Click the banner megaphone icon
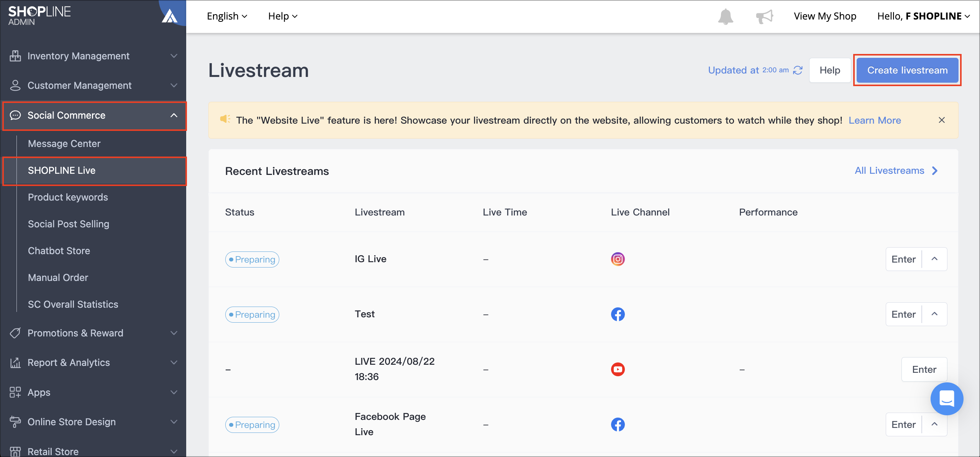The image size is (980, 457). tap(225, 119)
